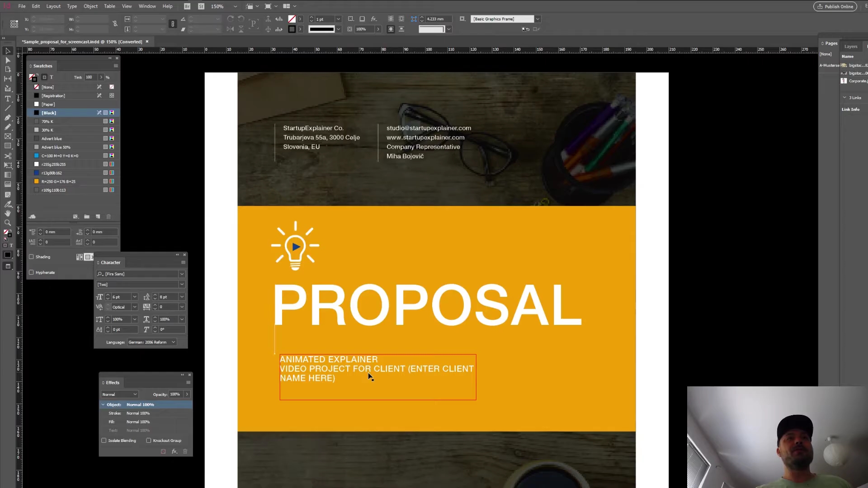
Task: Select the Scissors tool
Action: 8,156
